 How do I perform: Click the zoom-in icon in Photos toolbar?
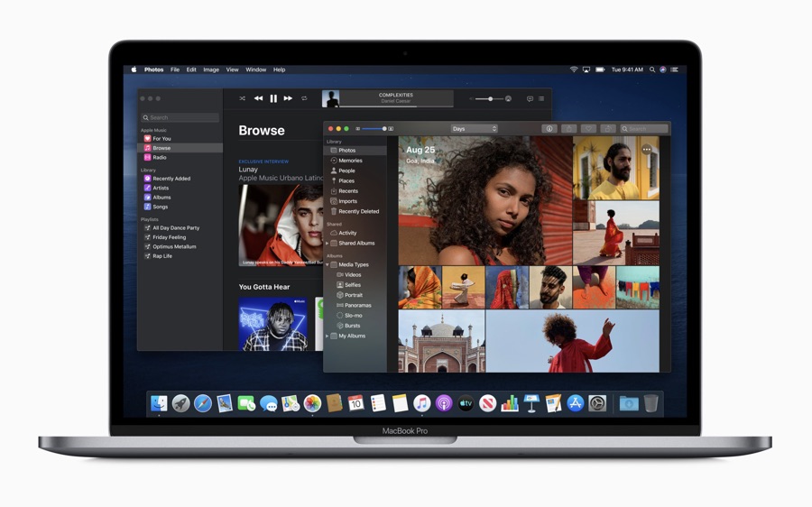(x=391, y=128)
